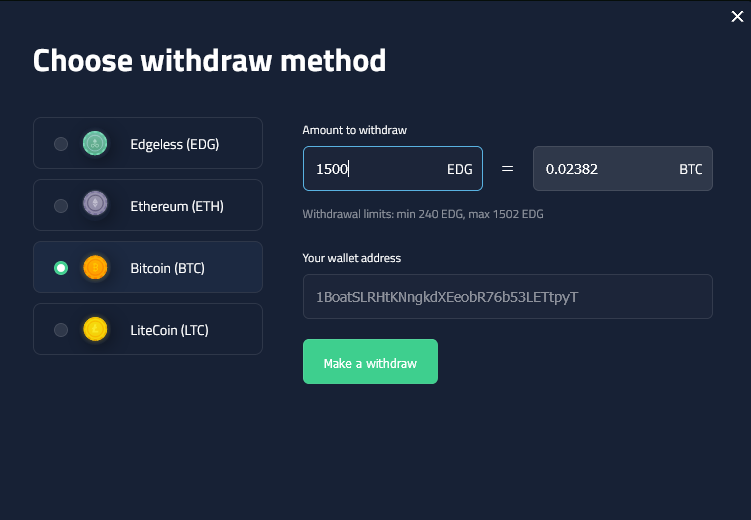Close the withdraw method dialog

pyautogui.click(x=738, y=16)
